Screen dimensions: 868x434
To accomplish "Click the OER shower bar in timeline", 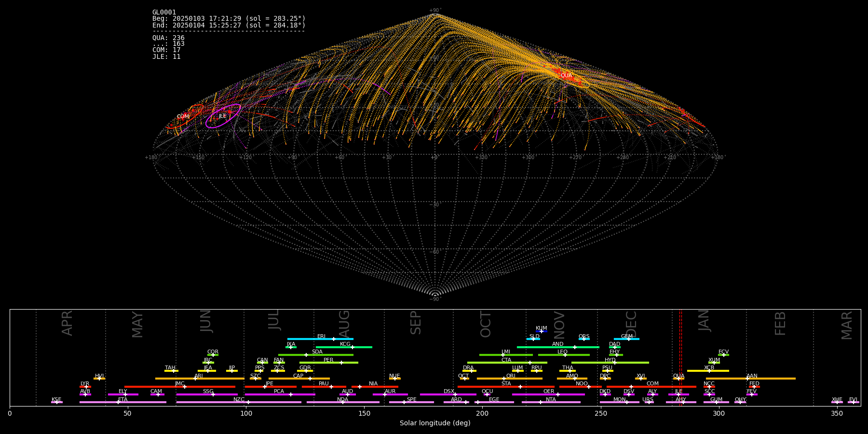I will coord(548,394).
